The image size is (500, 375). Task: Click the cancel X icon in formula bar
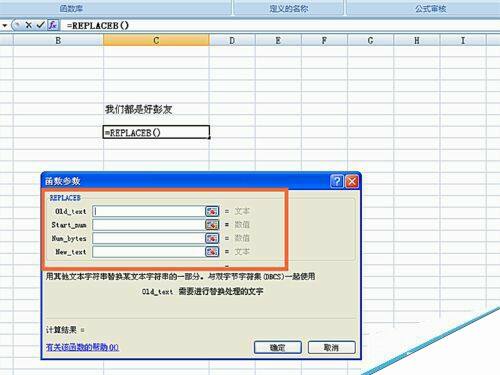(x=29, y=25)
